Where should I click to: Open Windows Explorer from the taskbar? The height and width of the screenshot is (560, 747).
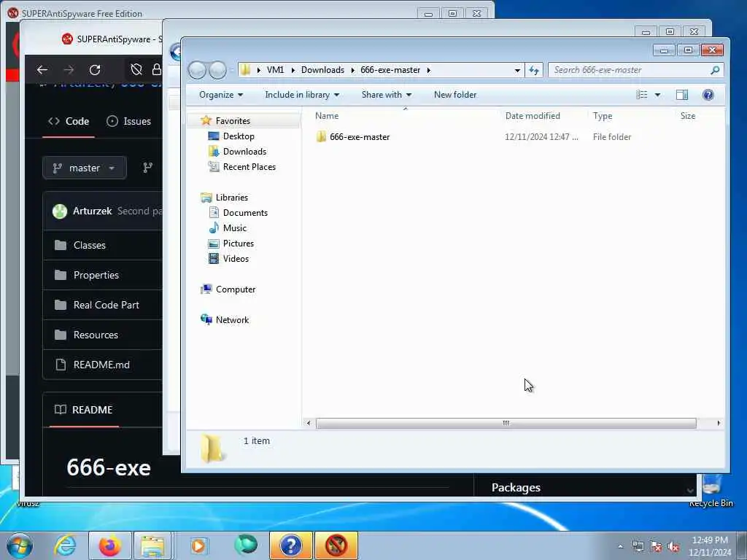point(152,545)
